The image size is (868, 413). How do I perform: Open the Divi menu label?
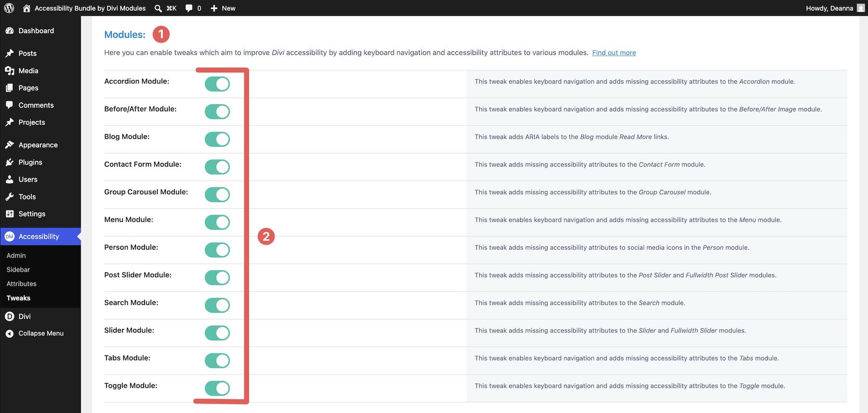(x=25, y=317)
